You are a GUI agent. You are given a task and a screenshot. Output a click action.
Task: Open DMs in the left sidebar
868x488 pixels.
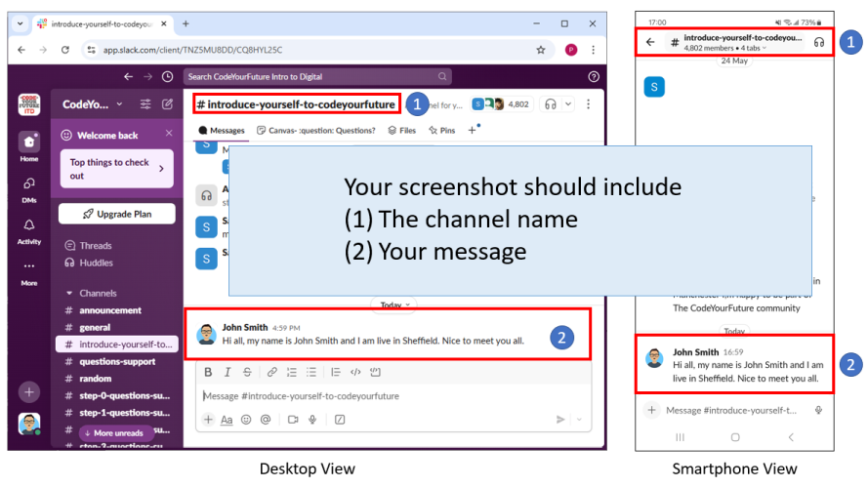[x=29, y=188]
